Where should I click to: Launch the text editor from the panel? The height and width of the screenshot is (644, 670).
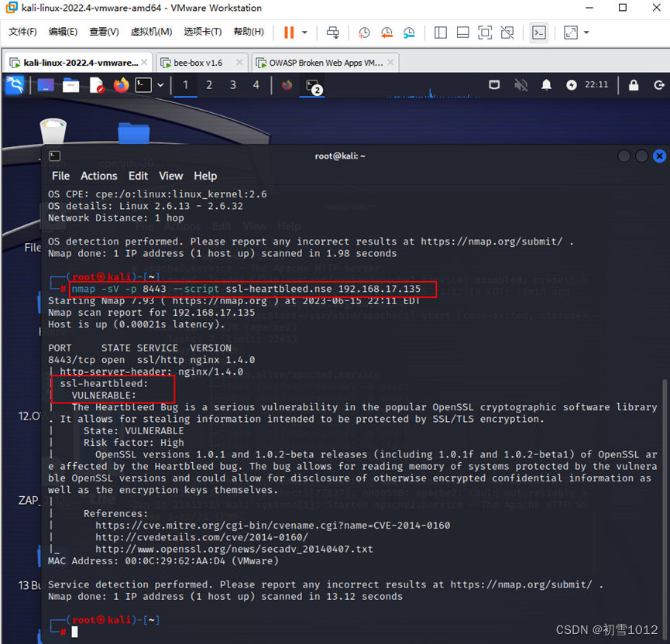pos(97,85)
